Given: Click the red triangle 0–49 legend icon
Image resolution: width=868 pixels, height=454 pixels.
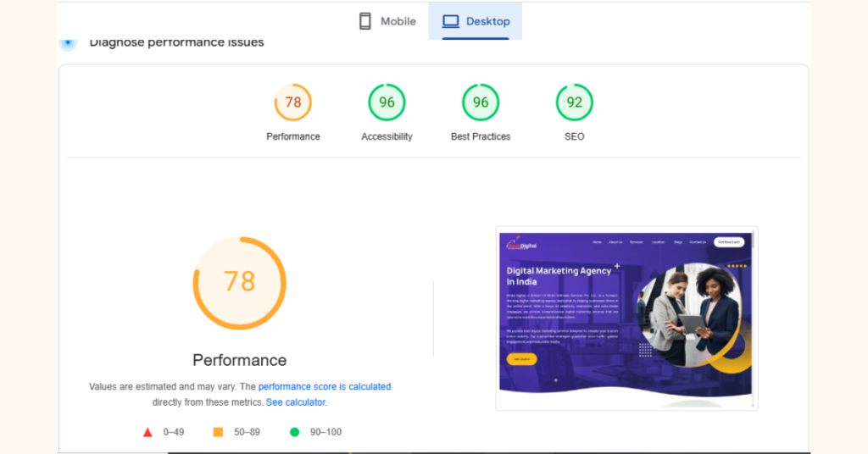Looking at the screenshot, I should (147, 433).
